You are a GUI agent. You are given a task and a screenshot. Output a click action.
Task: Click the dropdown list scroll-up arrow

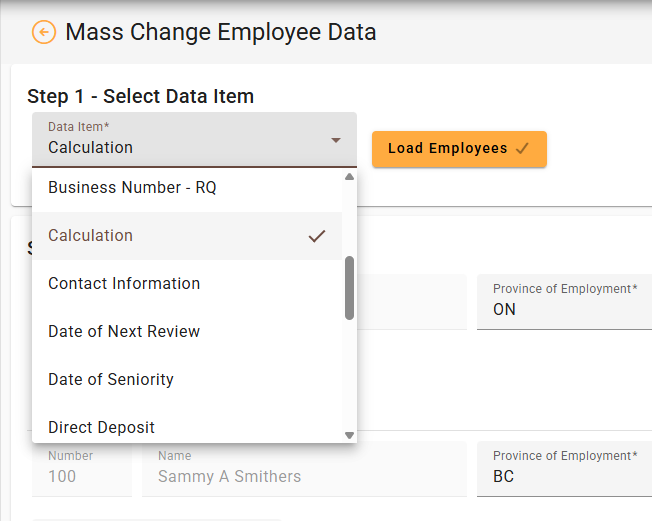[x=349, y=177]
